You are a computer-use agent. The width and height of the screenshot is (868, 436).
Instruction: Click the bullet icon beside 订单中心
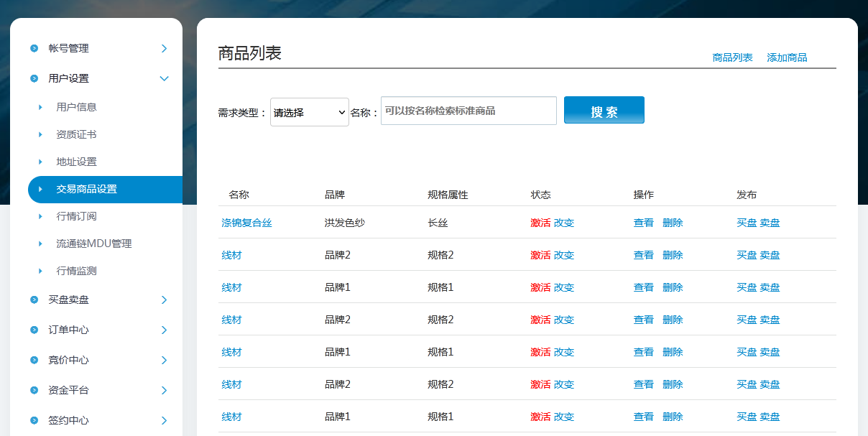coord(34,330)
